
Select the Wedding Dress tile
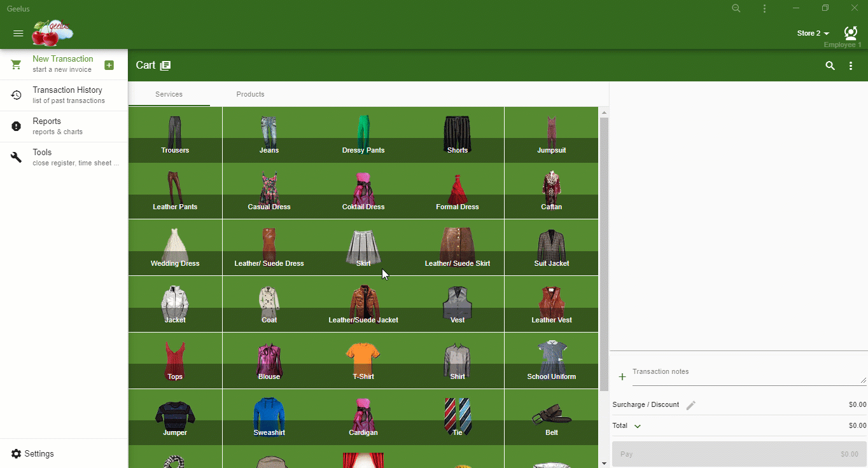175,247
